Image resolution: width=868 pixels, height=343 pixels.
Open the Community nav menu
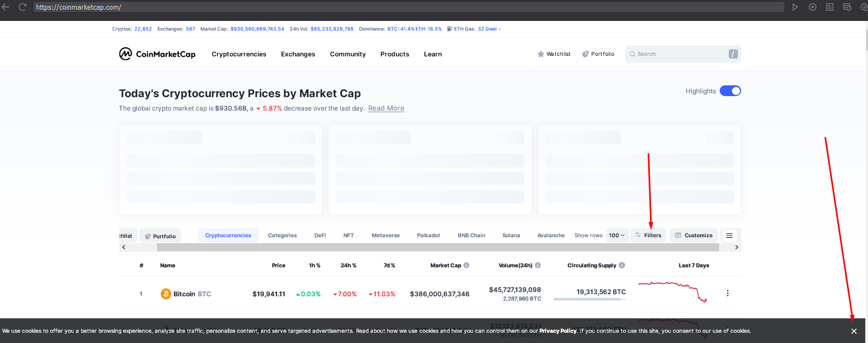coord(348,54)
